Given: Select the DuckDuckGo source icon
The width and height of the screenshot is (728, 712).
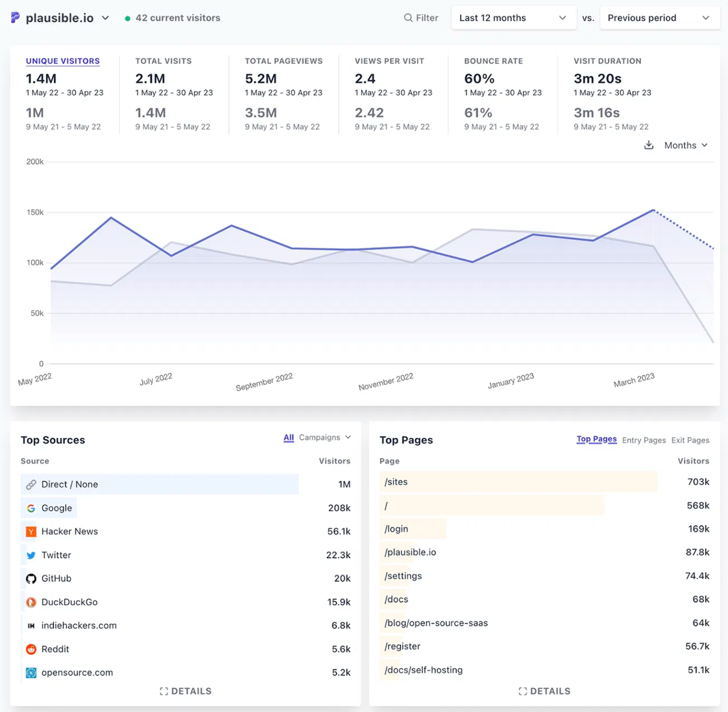Looking at the screenshot, I should (x=30, y=602).
